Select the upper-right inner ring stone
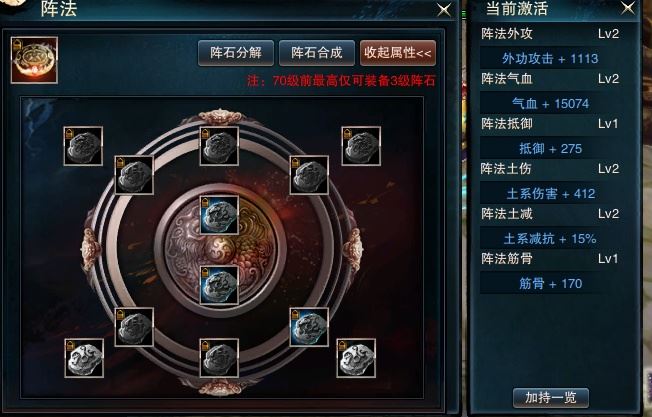 (x=309, y=175)
